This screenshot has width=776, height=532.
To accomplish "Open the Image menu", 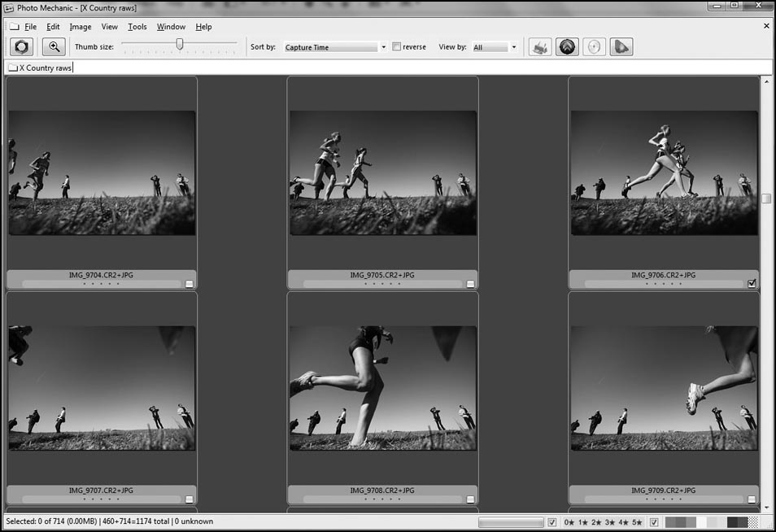I will (81, 27).
